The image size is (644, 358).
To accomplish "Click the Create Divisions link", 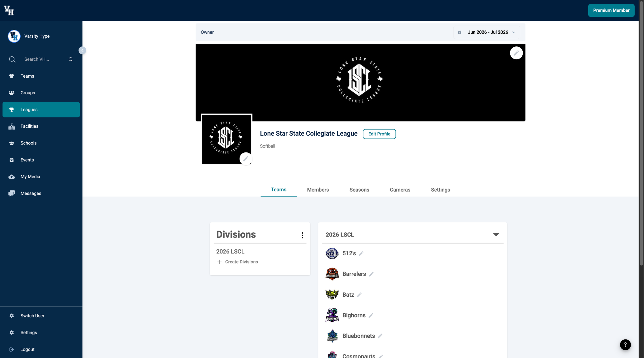I will pyautogui.click(x=241, y=262).
